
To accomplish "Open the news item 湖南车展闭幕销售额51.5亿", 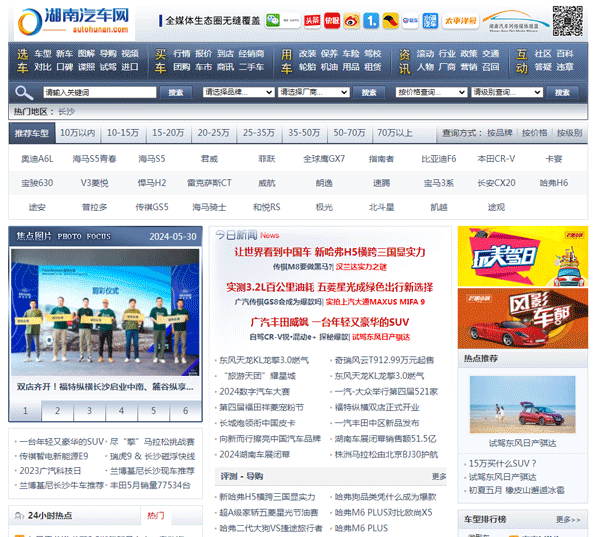I will pos(385,439).
